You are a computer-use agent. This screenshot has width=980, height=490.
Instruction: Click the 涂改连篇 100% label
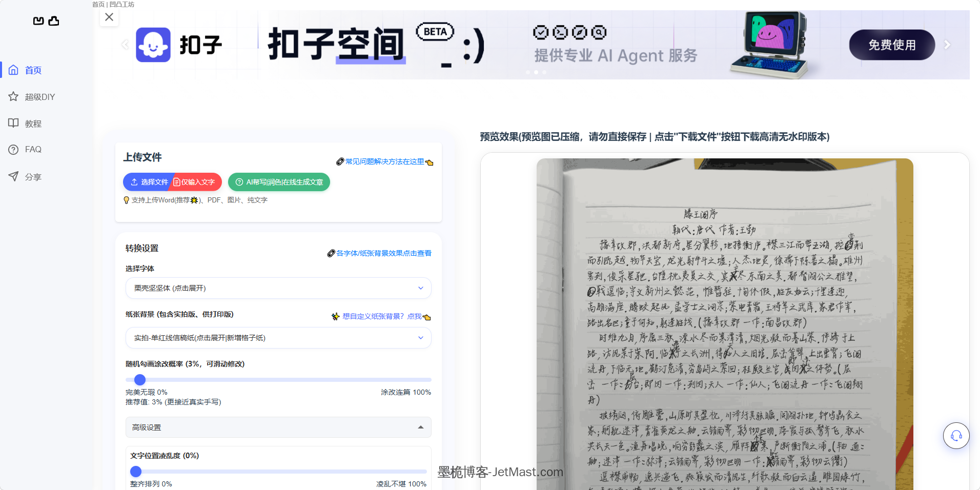[406, 392]
